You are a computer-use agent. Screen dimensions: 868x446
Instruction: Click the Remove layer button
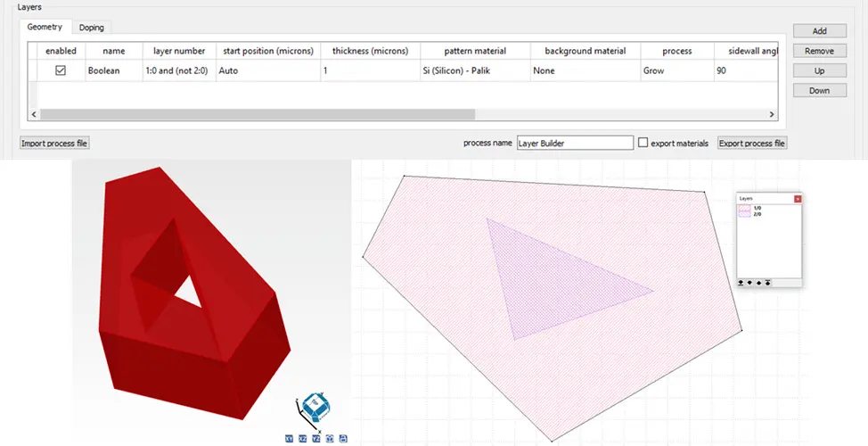point(820,51)
